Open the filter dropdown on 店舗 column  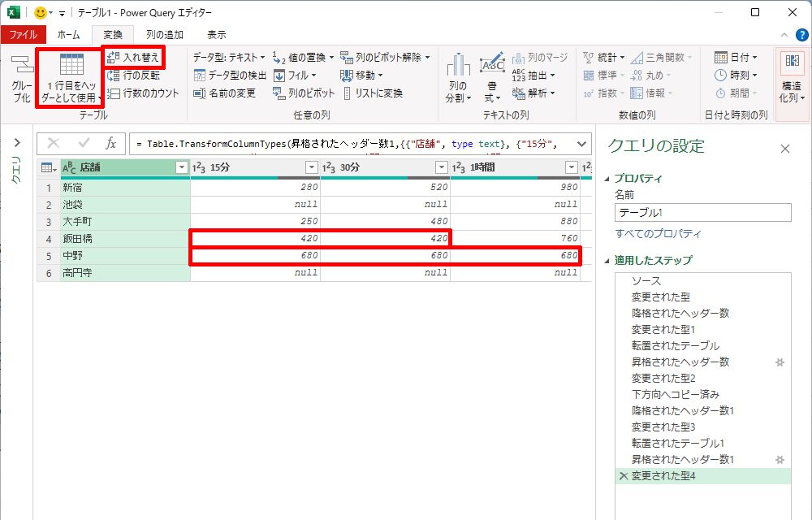181,167
